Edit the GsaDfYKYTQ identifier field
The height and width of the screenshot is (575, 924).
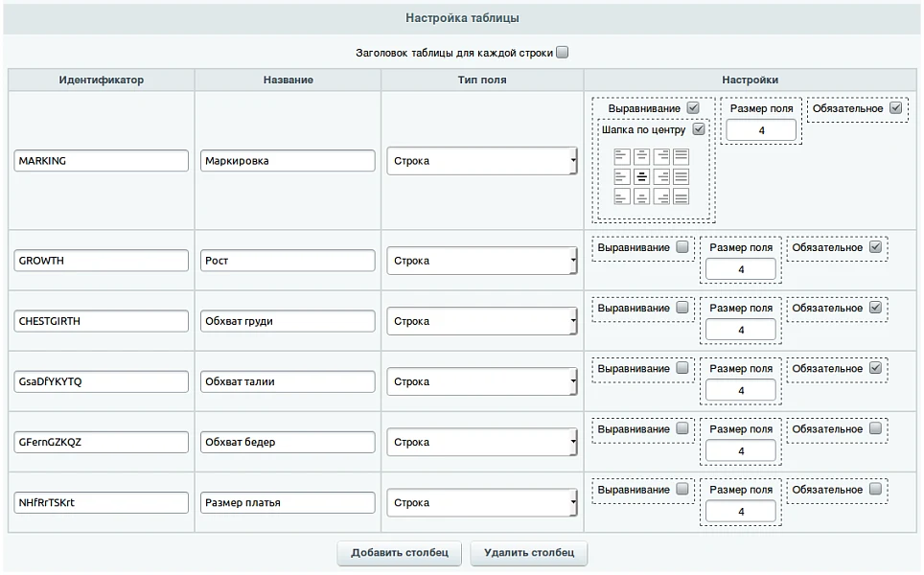102,381
